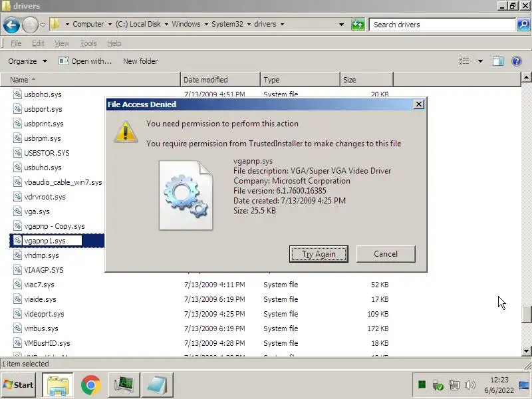The image size is (532, 399).
Task: Open the monitor app on the taskbar
Action: pos(124,385)
